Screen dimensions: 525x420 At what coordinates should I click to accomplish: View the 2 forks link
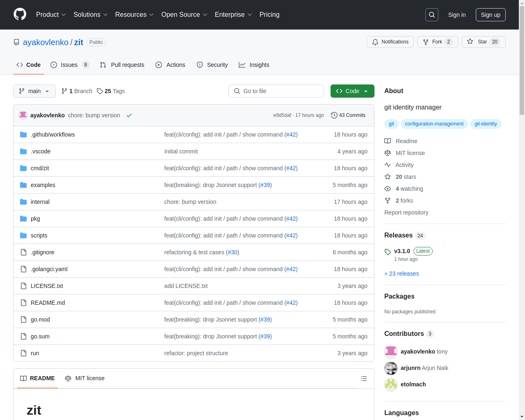(x=399, y=201)
